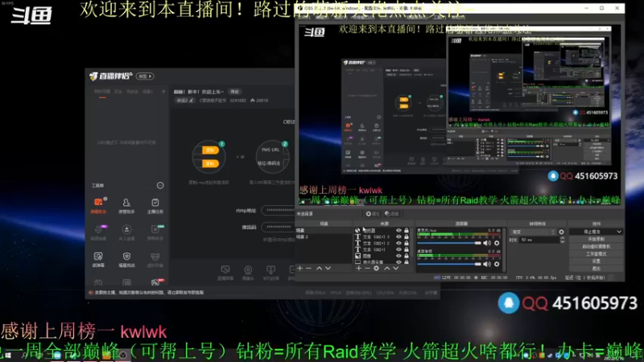Mute 麦克风/Aux with its speaker icon
Screen dimensions: 644x362
pyautogui.click(x=487, y=243)
